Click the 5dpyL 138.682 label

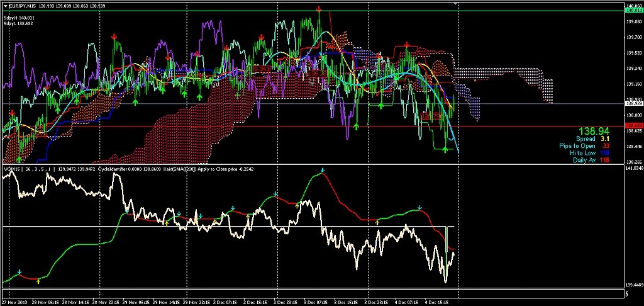19,24
